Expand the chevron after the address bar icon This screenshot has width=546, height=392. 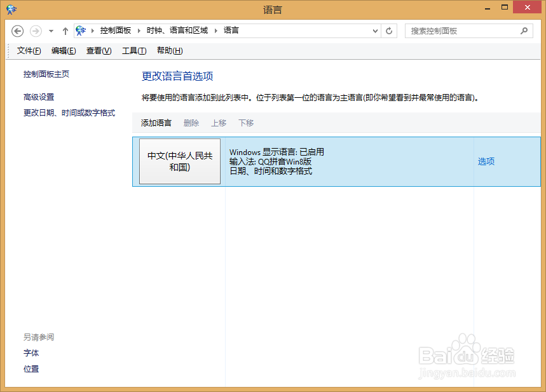(93, 30)
